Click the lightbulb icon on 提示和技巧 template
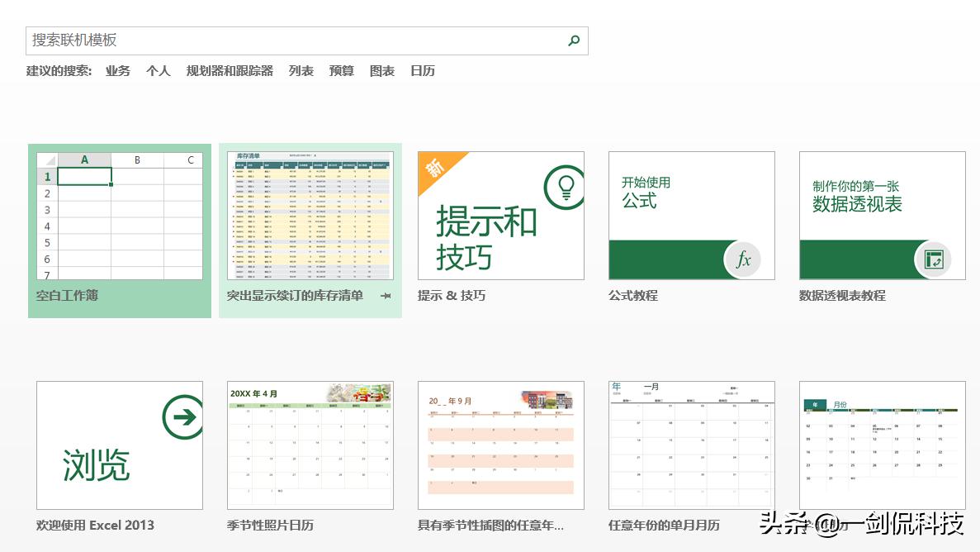Viewport: 980px width, 552px height. [x=565, y=187]
